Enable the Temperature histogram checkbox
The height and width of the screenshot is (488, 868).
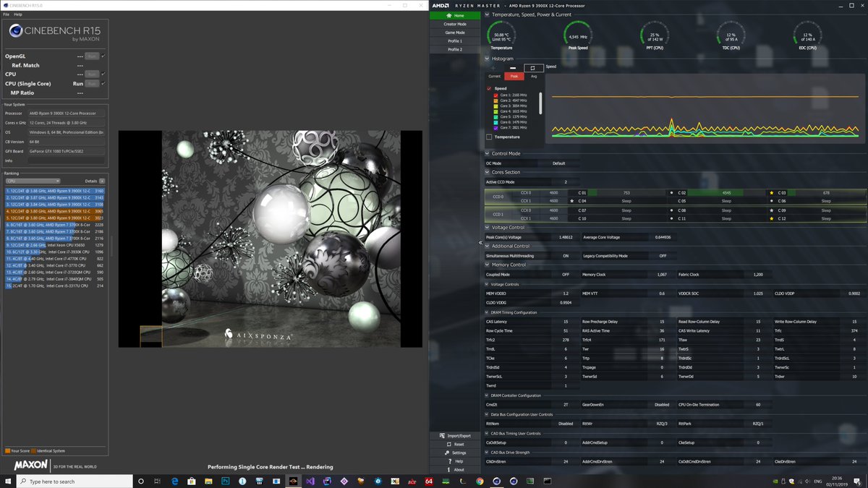click(490, 137)
